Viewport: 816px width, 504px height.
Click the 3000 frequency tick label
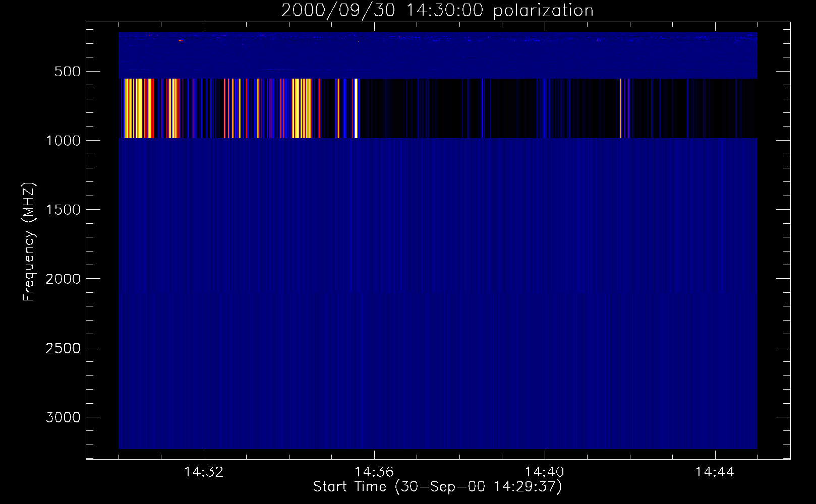(63, 417)
